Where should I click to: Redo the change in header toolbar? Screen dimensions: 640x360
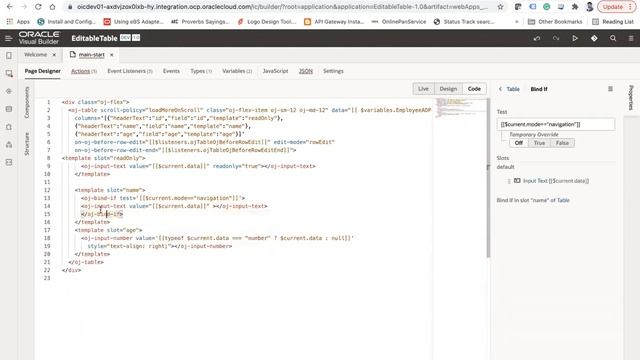pos(556,38)
